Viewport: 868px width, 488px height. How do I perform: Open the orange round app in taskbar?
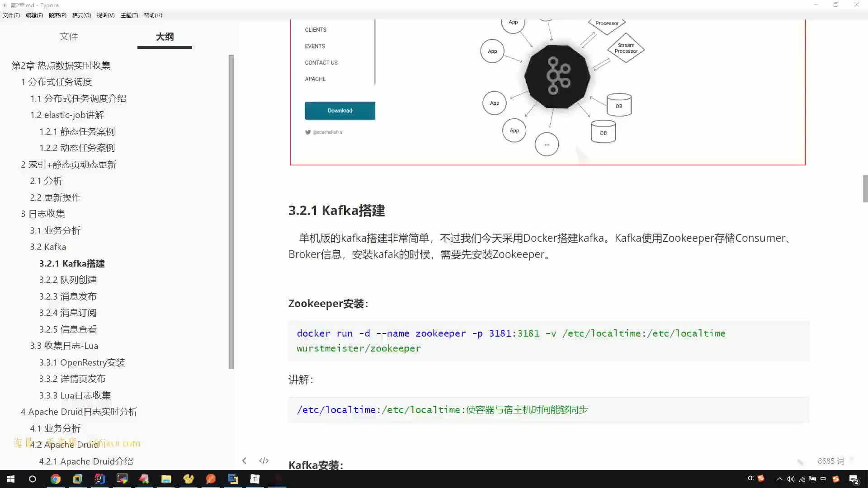click(211, 479)
